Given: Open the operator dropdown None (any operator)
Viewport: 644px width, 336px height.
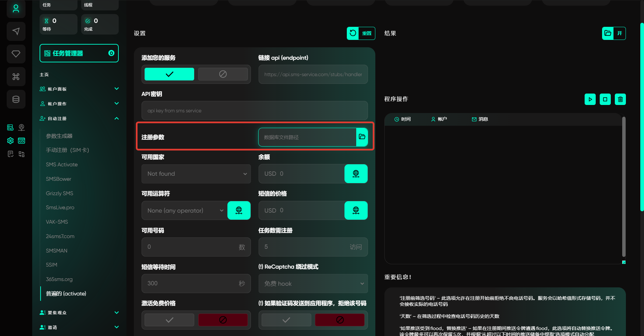Looking at the screenshot, I should tap(184, 211).
